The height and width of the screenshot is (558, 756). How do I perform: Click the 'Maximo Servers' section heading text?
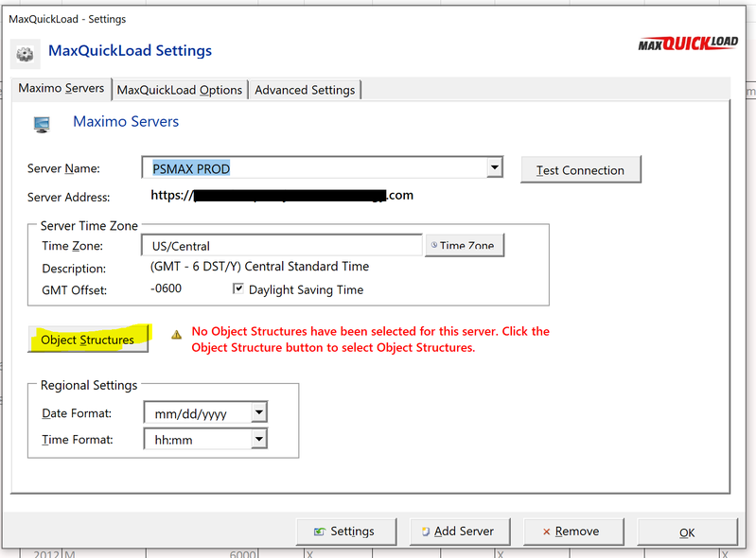tap(126, 121)
